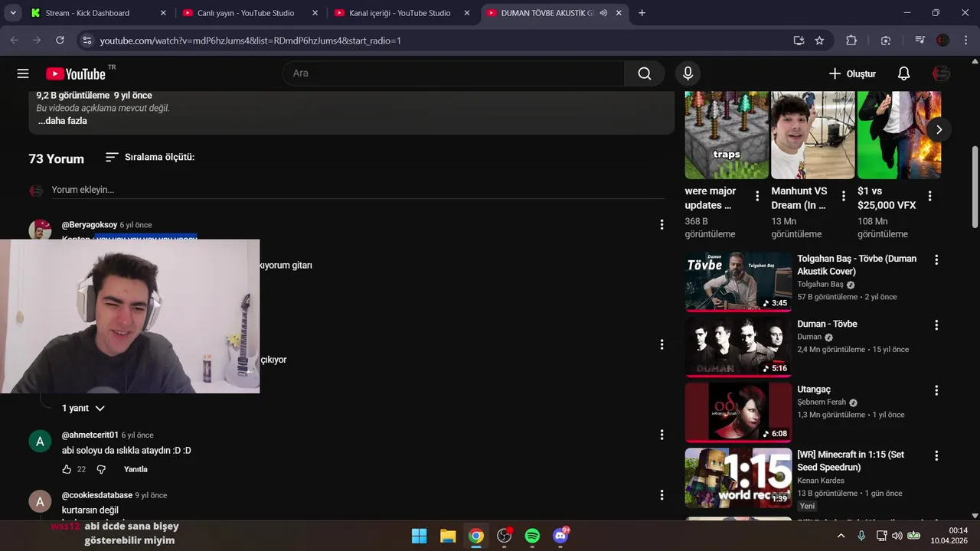The height and width of the screenshot is (551, 980).
Task: Click the Yorum ekleyin comment box
Action: [358, 190]
